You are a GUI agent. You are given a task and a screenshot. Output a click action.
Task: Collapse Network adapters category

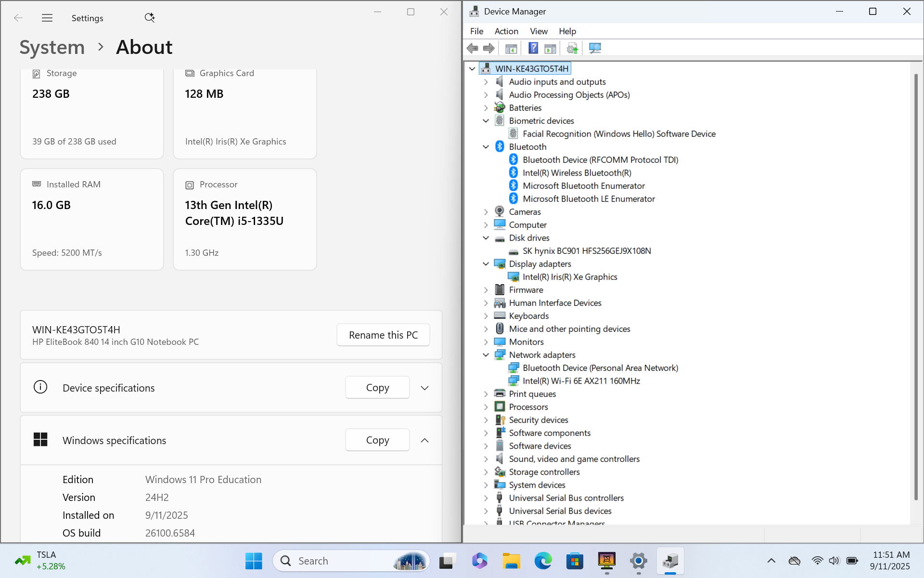pyautogui.click(x=486, y=355)
